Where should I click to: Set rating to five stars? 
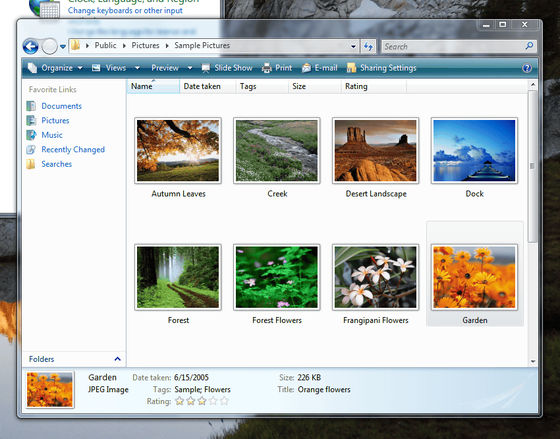tap(224, 401)
